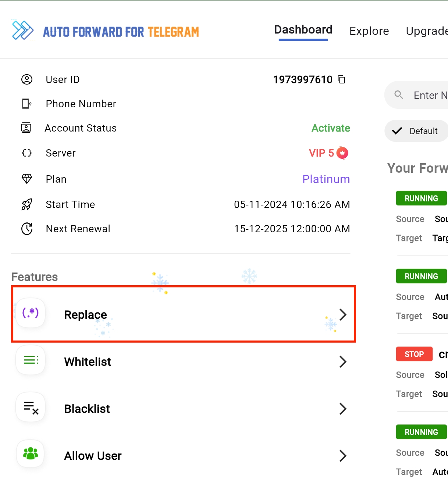Copy the User ID with copy icon
448x480 pixels.
(x=342, y=79)
